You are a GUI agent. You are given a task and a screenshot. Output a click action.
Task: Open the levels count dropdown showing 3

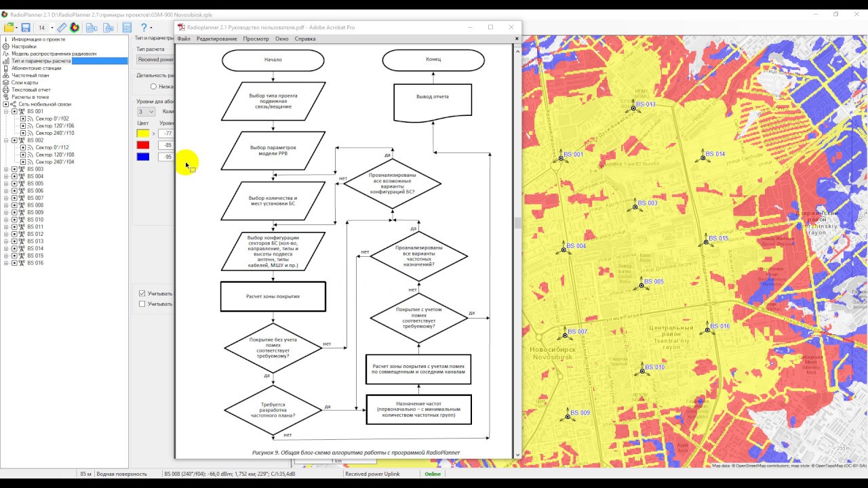coord(146,111)
